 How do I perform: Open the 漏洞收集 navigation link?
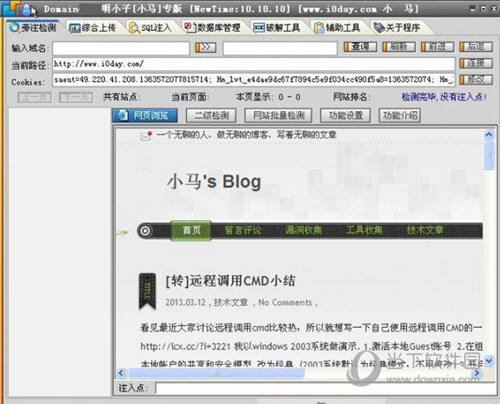coord(304,230)
